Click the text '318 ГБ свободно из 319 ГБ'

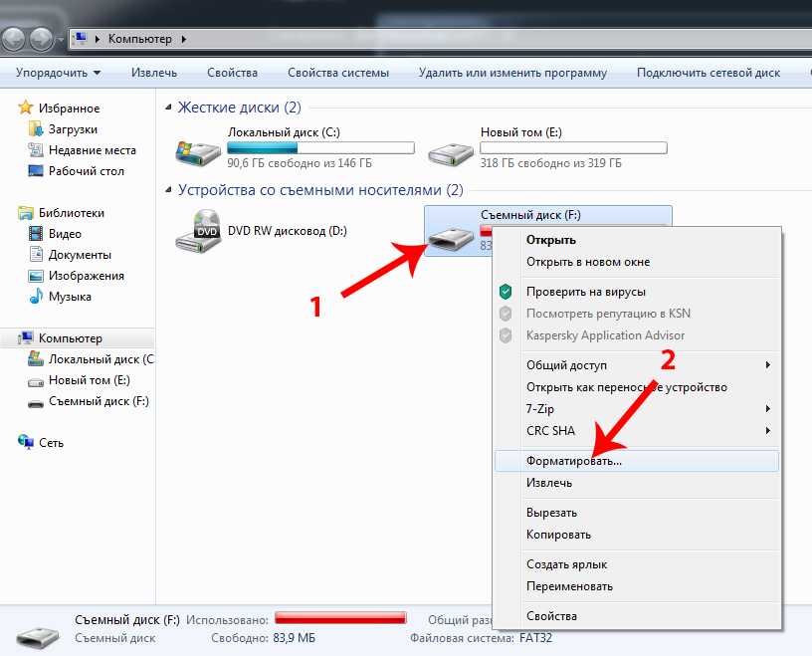coord(550,163)
